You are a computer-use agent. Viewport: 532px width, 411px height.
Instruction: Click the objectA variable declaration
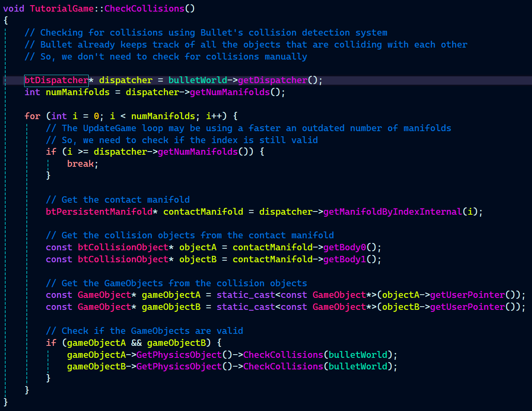pyautogui.click(x=198, y=247)
